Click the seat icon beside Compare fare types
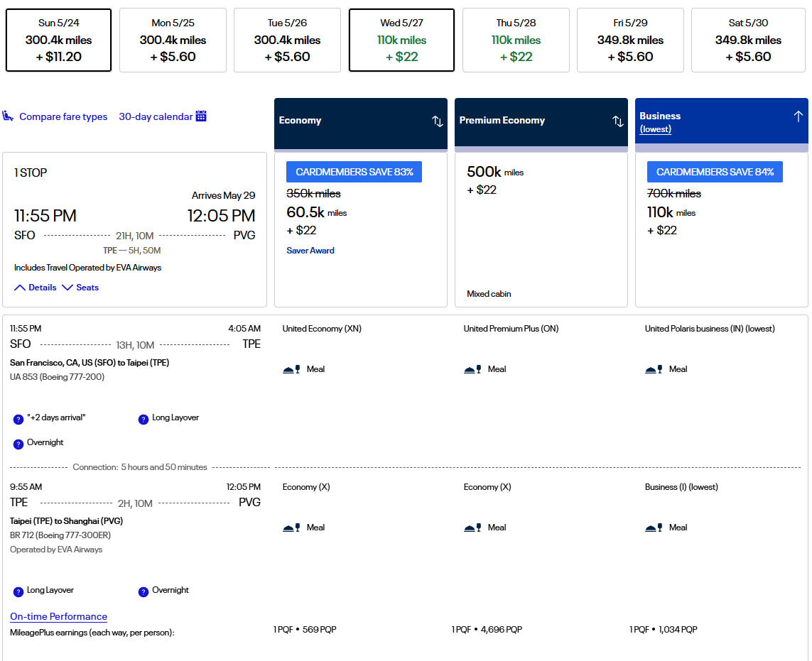This screenshot has width=812, height=661. pyautogui.click(x=9, y=116)
